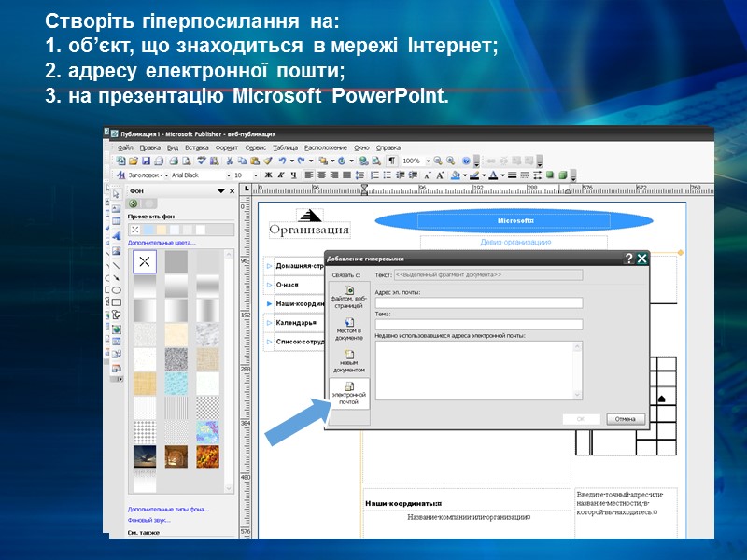Select the pointer Select Objects tool
The image size is (747, 560).
[116, 194]
